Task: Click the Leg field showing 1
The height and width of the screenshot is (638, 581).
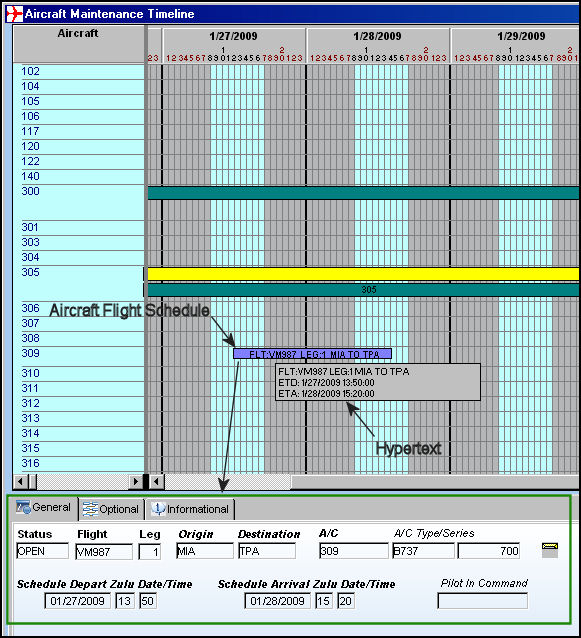Action: click(x=149, y=552)
